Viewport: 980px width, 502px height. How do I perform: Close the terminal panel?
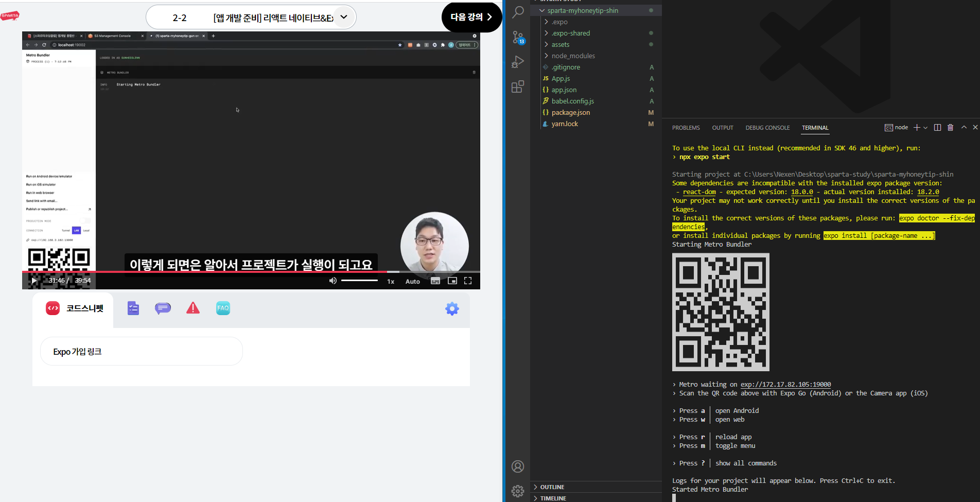pyautogui.click(x=975, y=127)
